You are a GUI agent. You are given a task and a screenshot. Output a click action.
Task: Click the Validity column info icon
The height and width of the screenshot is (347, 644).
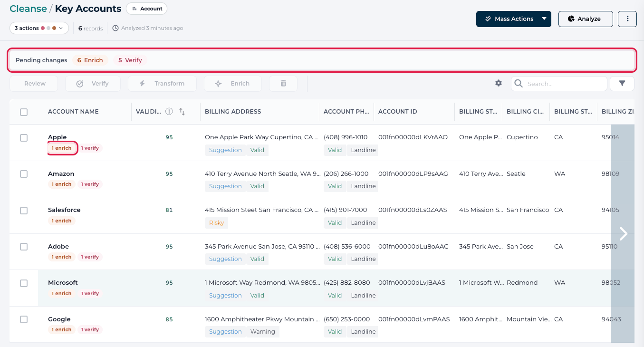(169, 112)
